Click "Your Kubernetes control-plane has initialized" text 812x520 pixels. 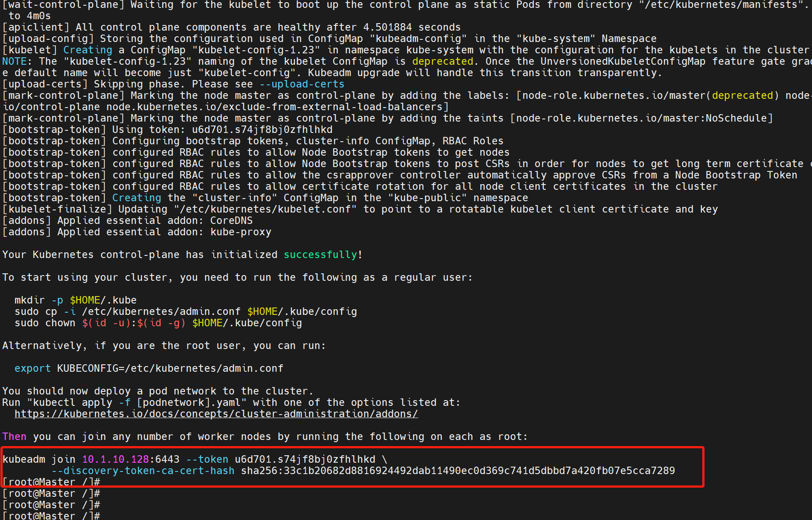pyautogui.click(x=140, y=255)
